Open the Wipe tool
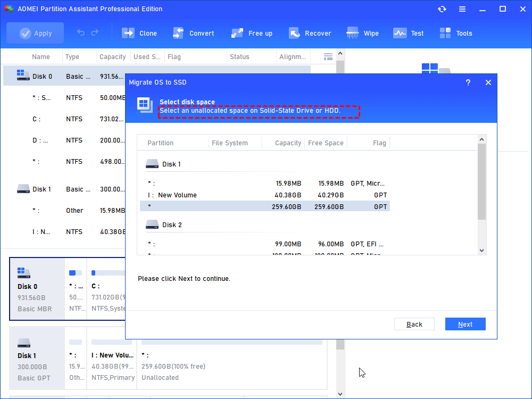This screenshot has height=399, width=532. click(362, 33)
